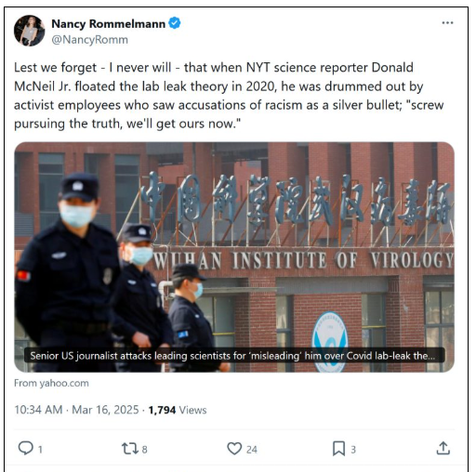
Task: Click the like count 24
Action: pos(252,450)
